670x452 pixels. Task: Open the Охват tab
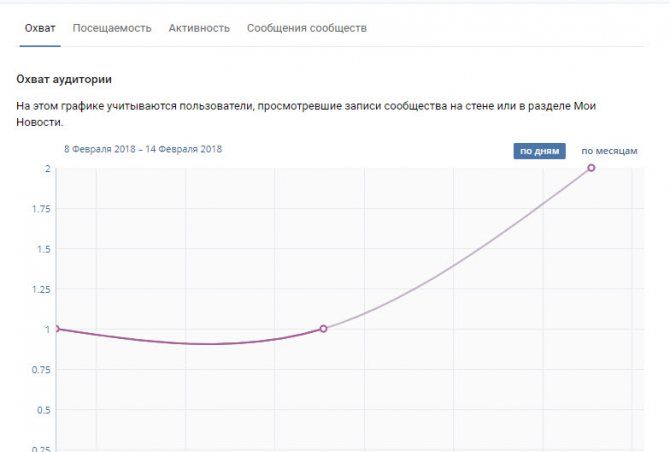click(x=40, y=28)
